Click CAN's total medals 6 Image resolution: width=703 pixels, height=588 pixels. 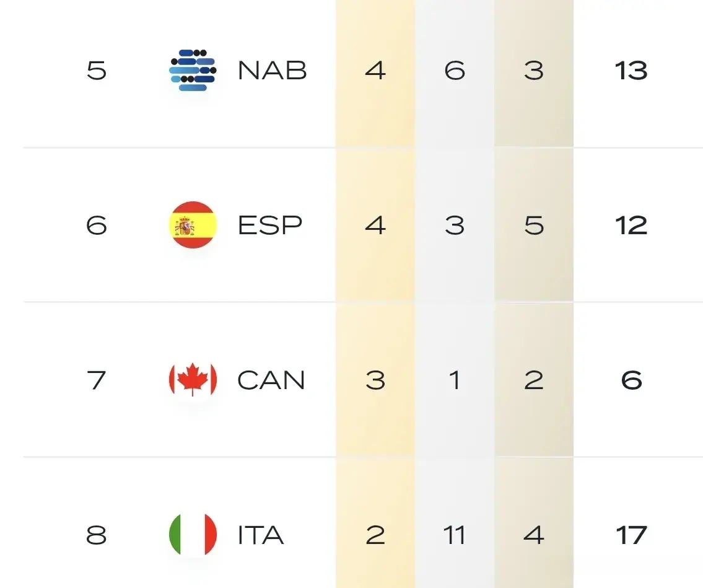coord(631,380)
